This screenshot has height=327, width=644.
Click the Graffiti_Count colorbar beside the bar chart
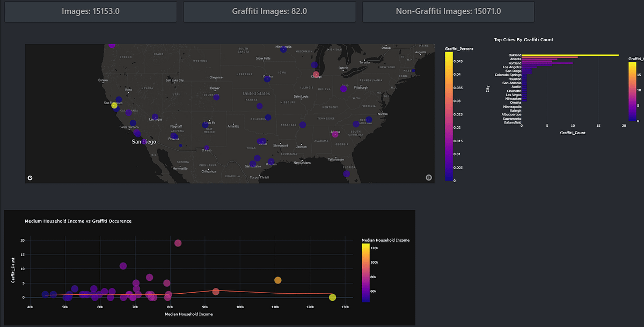(x=632, y=89)
